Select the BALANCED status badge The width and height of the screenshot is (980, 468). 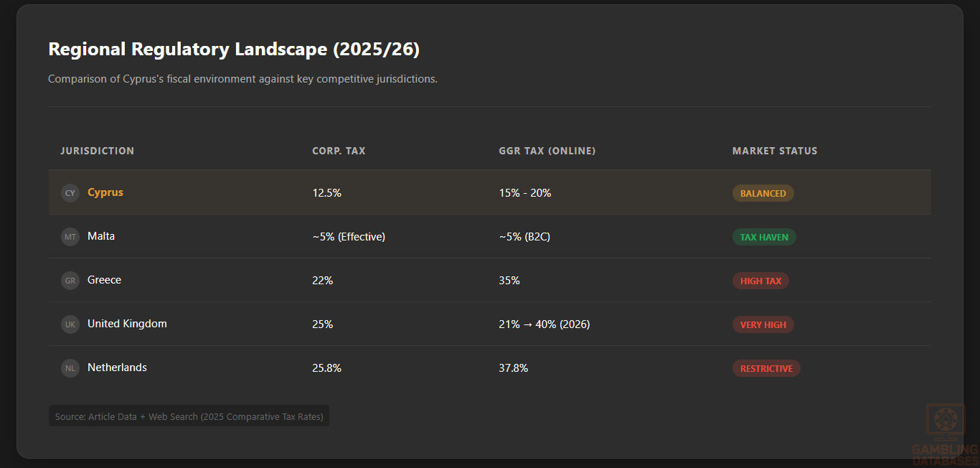(763, 193)
